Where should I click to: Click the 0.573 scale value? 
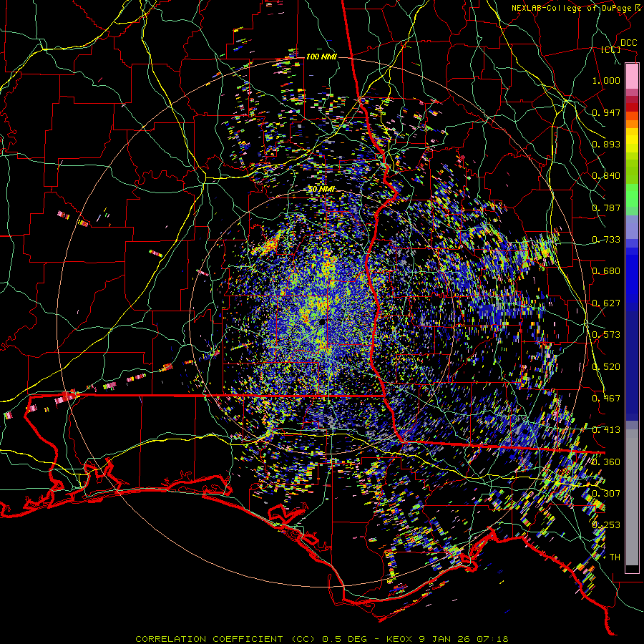(x=606, y=335)
